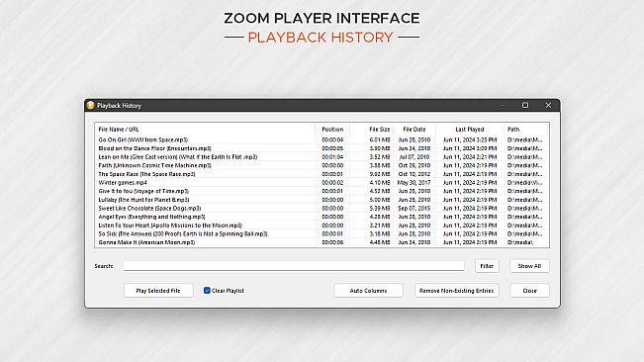Viewport: 644px width, 362px height.
Task: Click file size 5.39 MB cell
Action: tap(380, 208)
